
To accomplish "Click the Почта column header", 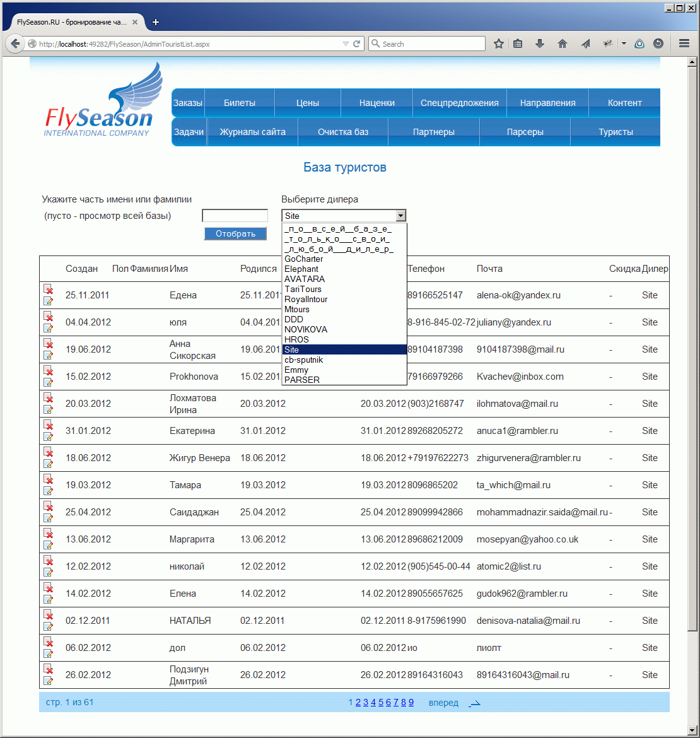I will pyautogui.click(x=489, y=269).
